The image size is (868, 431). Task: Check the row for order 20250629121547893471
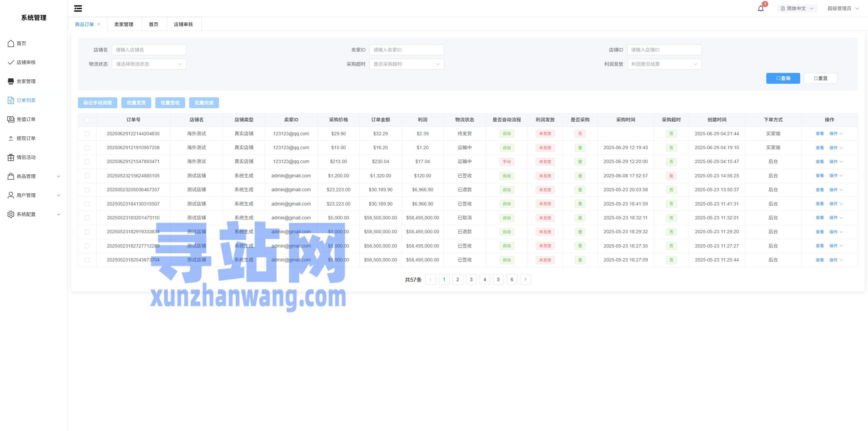click(x=87, y=162)
